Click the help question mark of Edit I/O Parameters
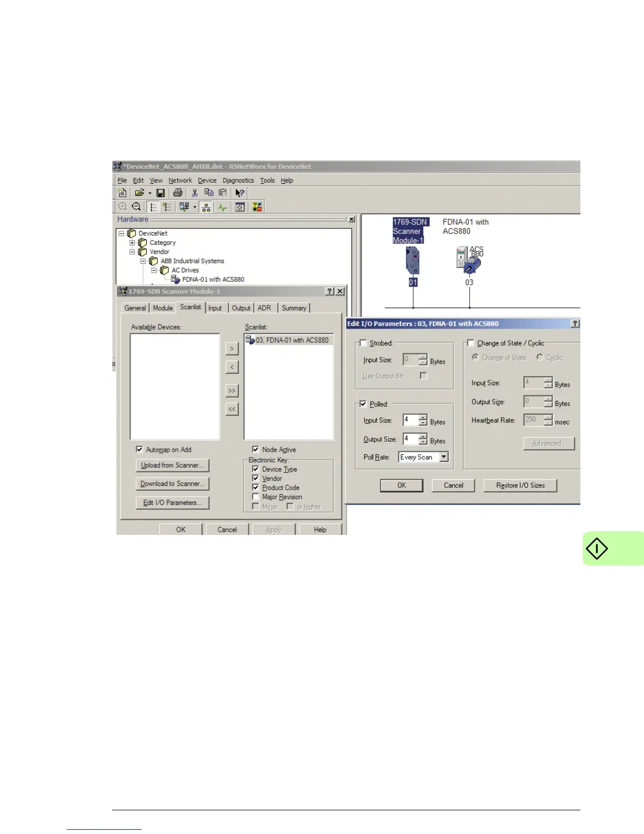Image resolution: width=644 pixels, height=834 pixels. (x=575, y=323)
